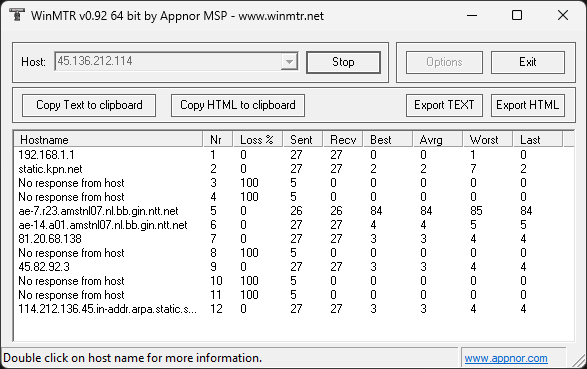Screen dimensions: 587x369
Task: Click Worst value 85 in hop 5
Action: pos(476,211)
